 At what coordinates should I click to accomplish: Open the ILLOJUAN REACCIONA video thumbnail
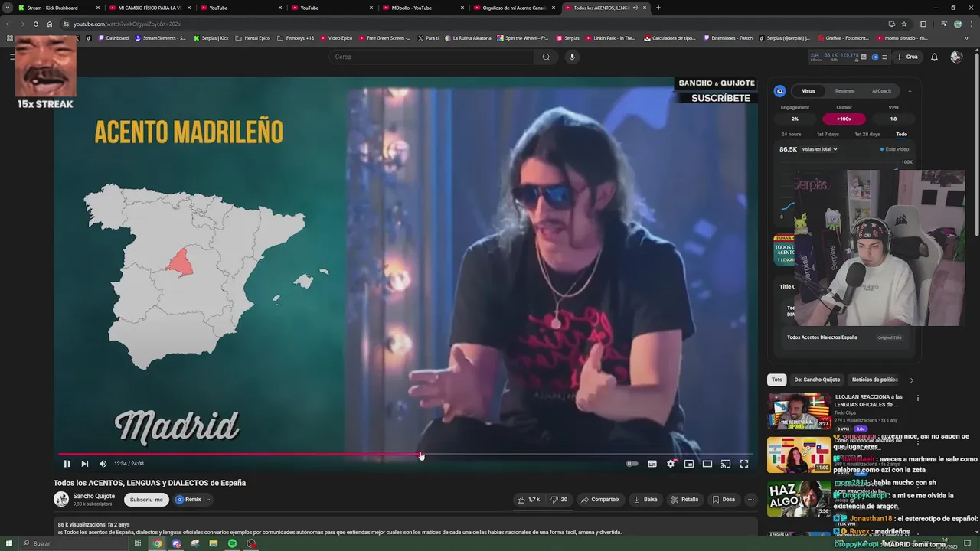[799, 412]
